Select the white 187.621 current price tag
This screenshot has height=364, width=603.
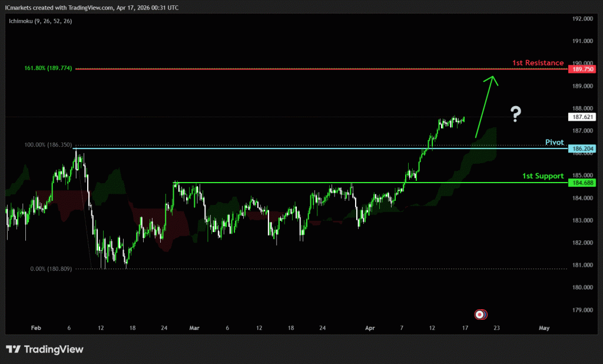click(581, 117)
